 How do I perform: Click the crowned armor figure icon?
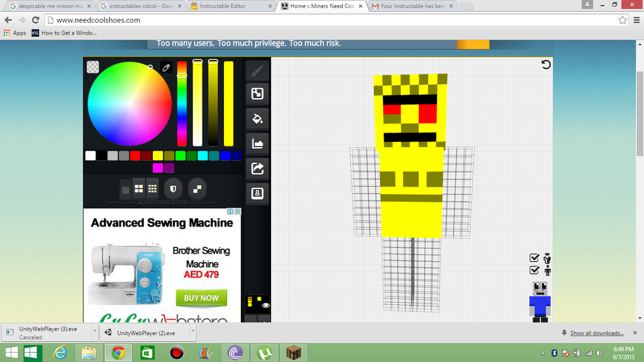coord(547,258)
